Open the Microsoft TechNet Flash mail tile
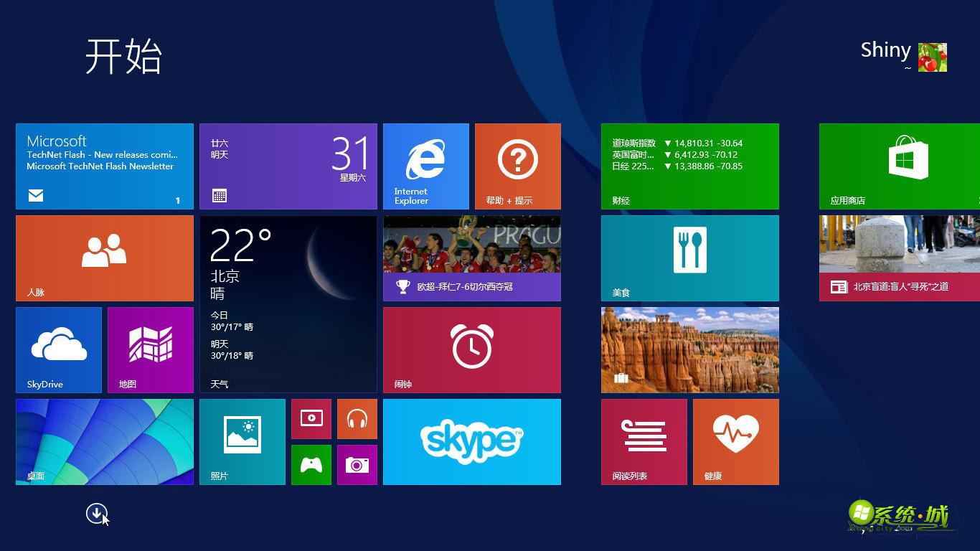 [104, 166]
